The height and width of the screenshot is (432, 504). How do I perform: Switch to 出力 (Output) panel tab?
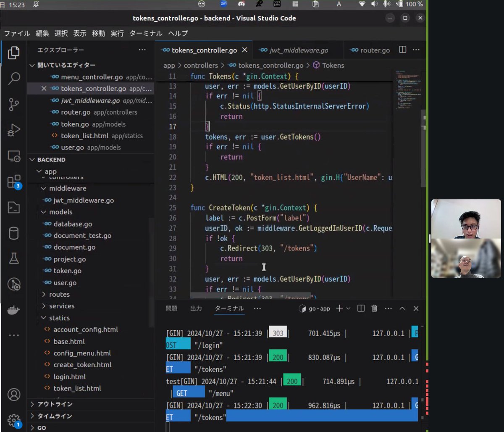196,308
